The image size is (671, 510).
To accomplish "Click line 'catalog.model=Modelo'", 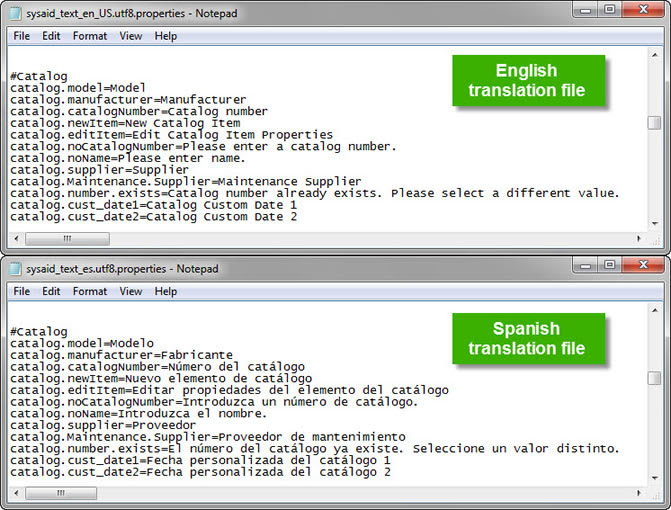I will 82,344.
